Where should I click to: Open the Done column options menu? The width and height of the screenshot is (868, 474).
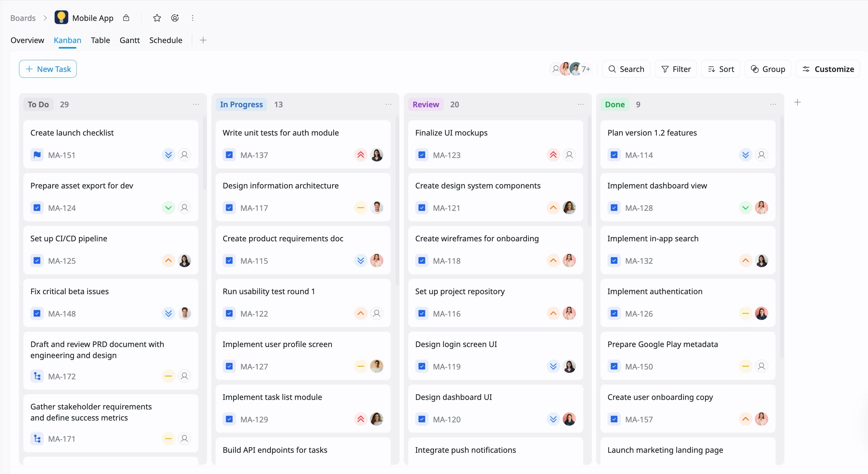coord(773,105)
